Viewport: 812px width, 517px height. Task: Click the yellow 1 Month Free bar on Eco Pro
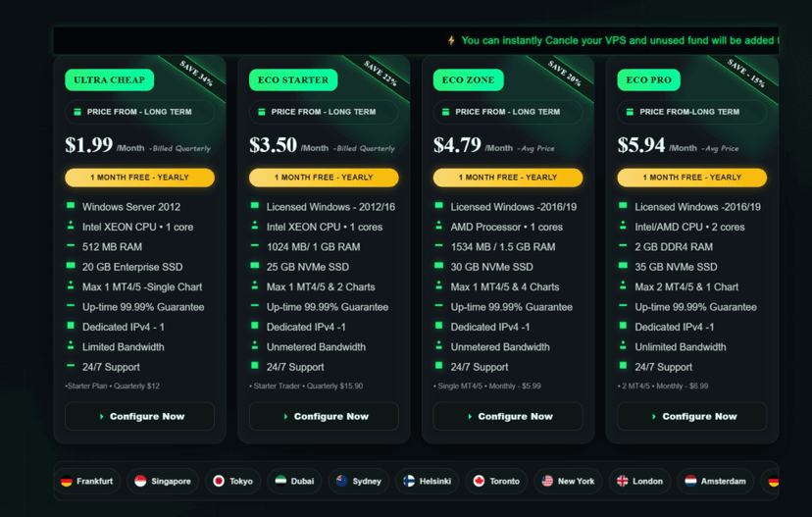point(692,178)
